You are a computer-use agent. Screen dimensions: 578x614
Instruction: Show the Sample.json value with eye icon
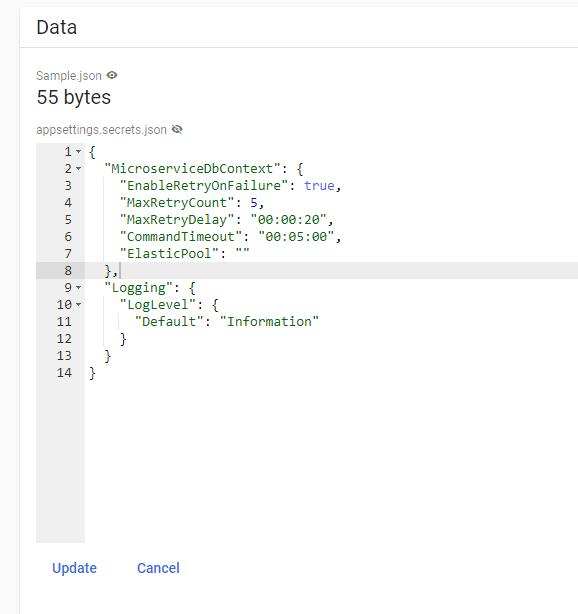pos(112,75)
